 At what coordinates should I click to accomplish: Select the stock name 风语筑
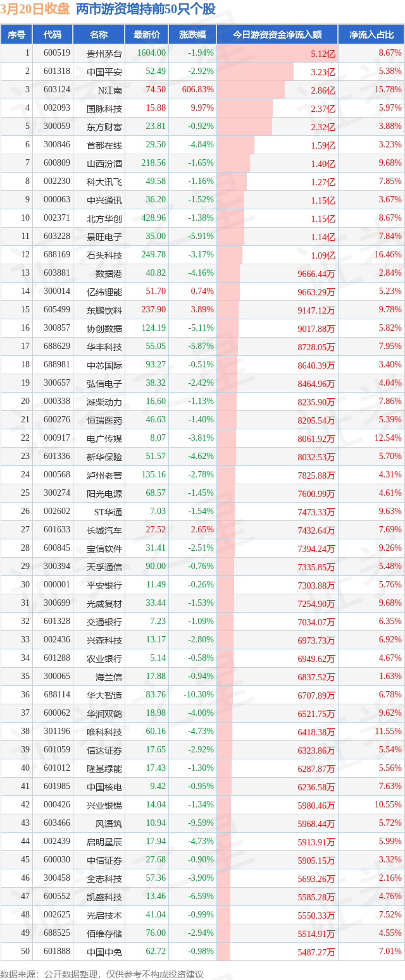coord(108,824)
